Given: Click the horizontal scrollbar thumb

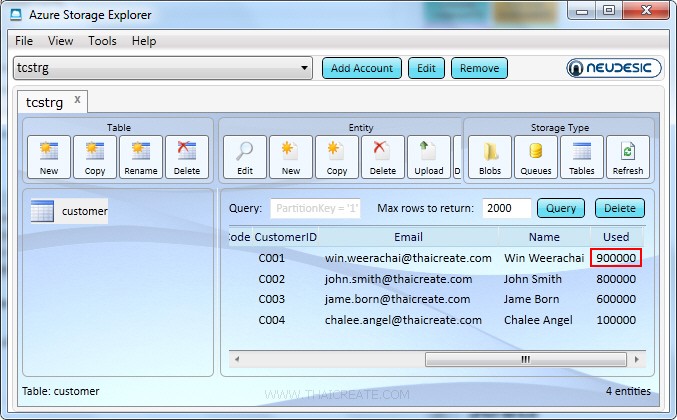Looking at the screenshot, I should coord(525,359).
